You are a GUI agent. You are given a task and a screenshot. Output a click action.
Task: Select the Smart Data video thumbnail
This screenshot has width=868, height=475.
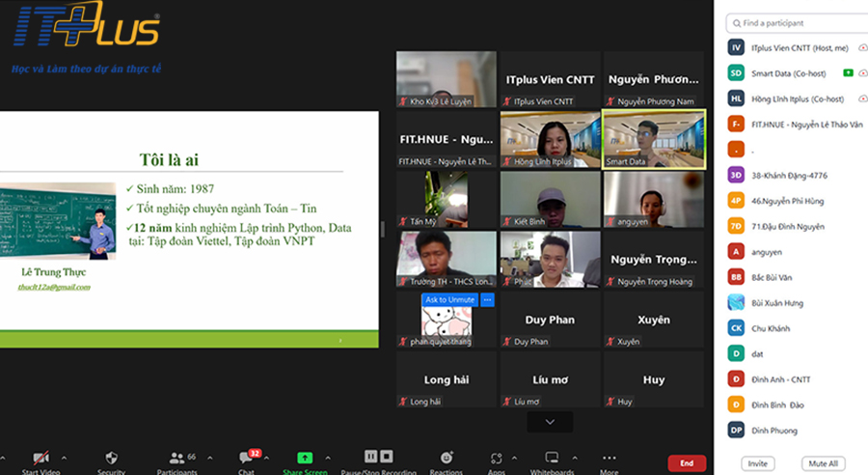(x=653, y=139)
